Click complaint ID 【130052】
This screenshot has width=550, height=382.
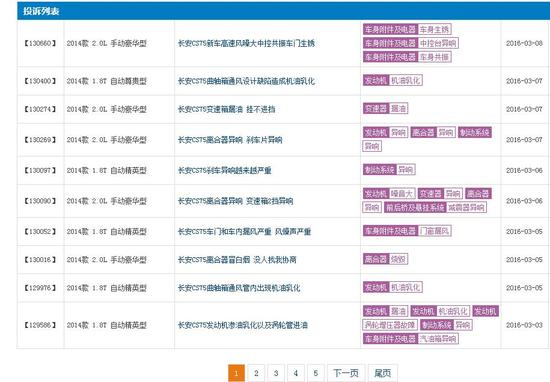coord(40,232)
